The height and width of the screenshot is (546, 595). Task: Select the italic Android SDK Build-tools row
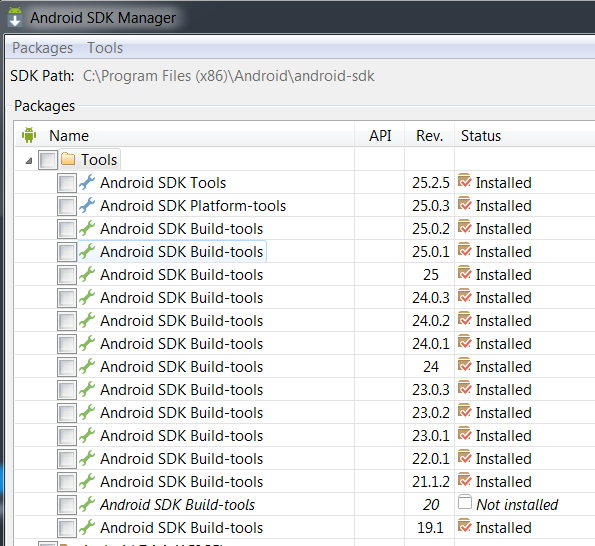point(178,505)
